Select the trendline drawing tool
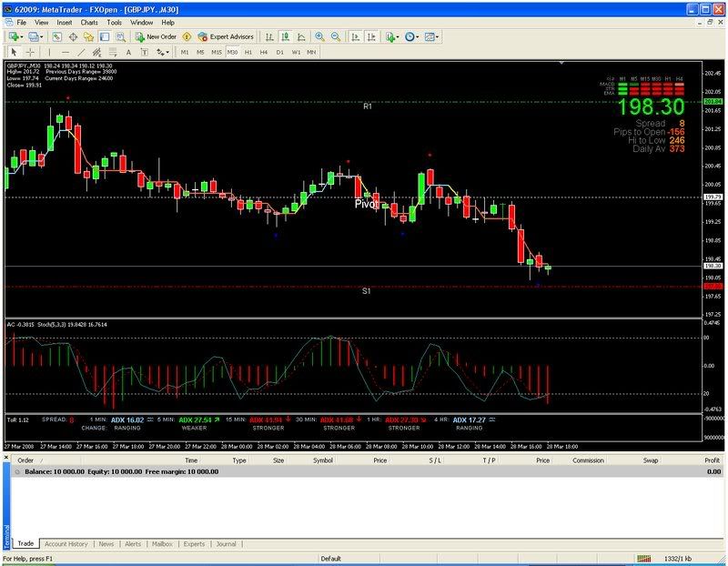Viewport: 728px width, 566px height. click(x=82, y=52)
